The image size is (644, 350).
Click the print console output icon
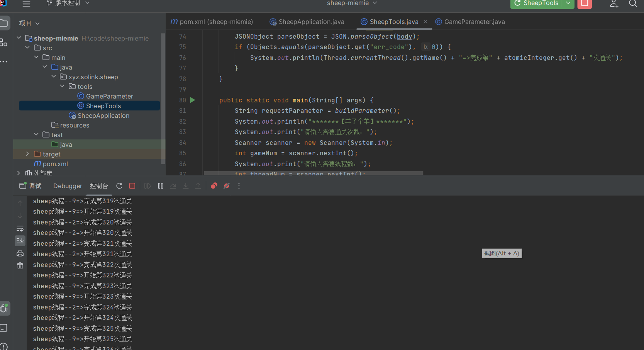click(20, 253)
